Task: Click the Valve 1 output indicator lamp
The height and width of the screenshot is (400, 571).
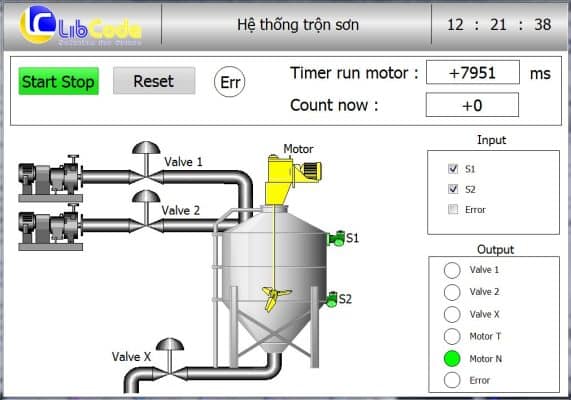Action: pos(452,270)
